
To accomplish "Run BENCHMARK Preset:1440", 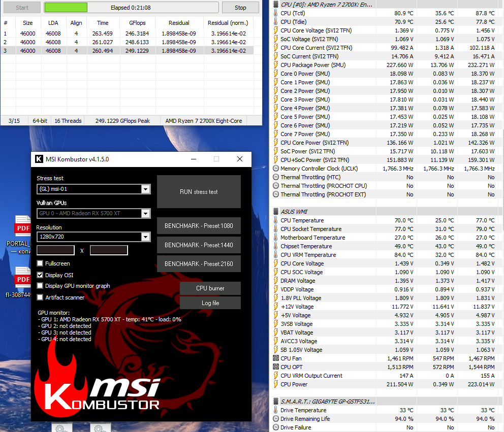I will pyautogui.click(x=199, y=245).
